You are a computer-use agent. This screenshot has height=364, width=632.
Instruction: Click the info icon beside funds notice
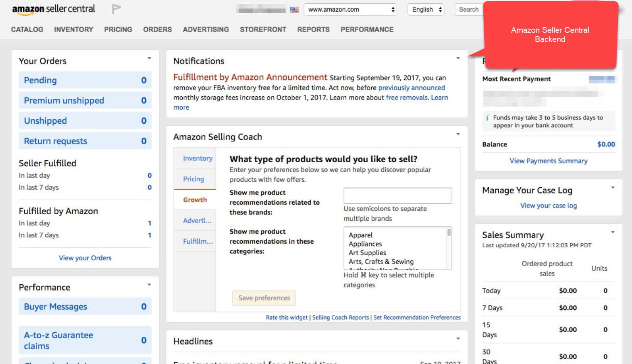pos(487,118)
